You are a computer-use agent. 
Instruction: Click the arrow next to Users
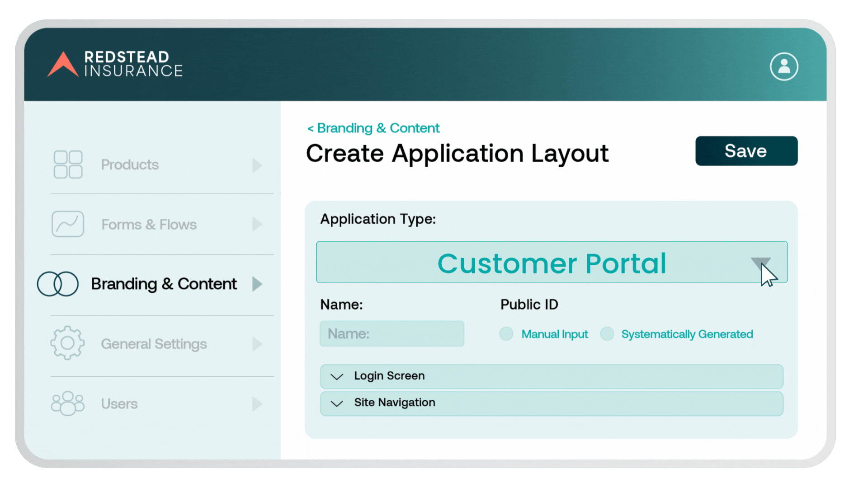coord(257,404)
